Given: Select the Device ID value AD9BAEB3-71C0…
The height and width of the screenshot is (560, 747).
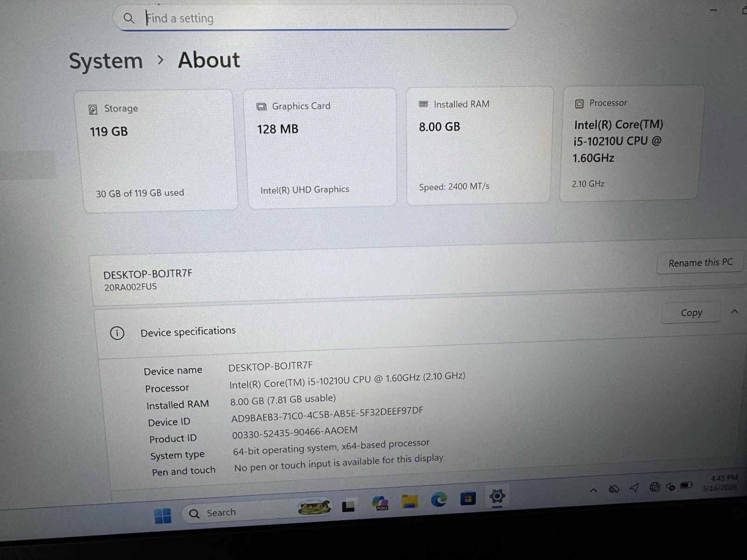Looking at the screenshot, I should tap(327, 414).
